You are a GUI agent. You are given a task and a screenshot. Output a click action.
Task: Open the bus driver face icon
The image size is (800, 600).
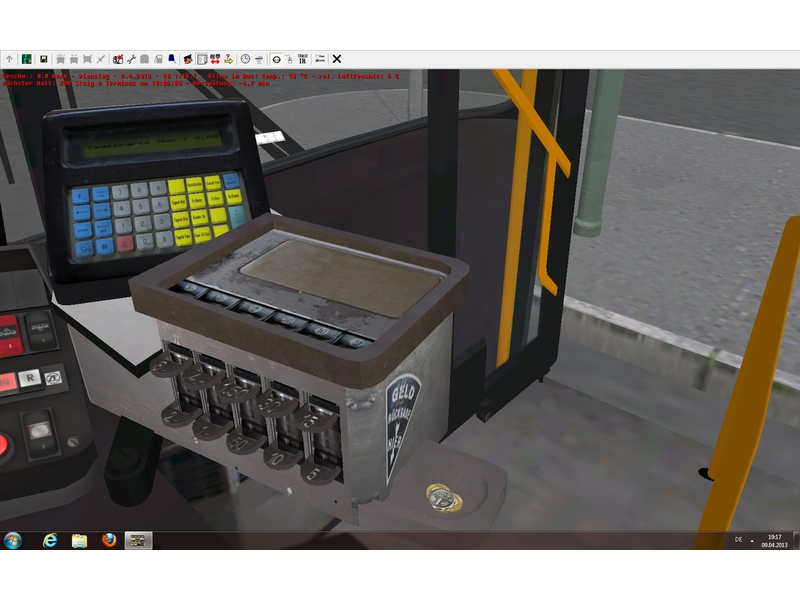tap(188, 59)
